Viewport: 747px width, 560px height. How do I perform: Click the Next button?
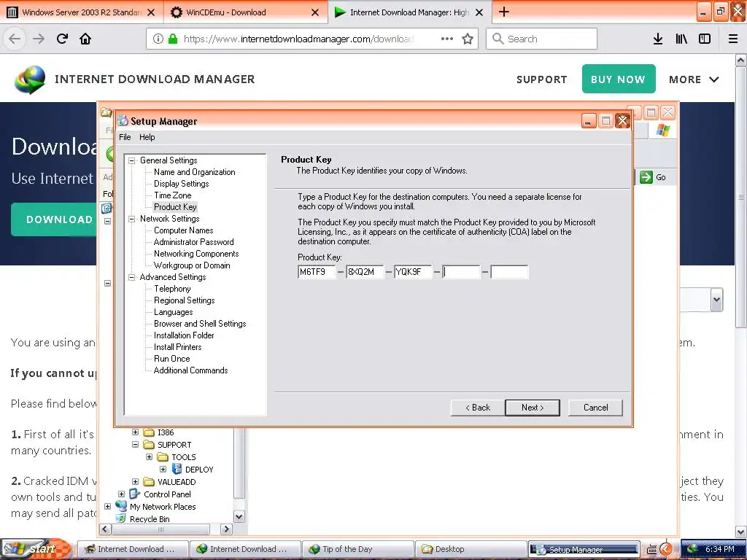point(533,408)
